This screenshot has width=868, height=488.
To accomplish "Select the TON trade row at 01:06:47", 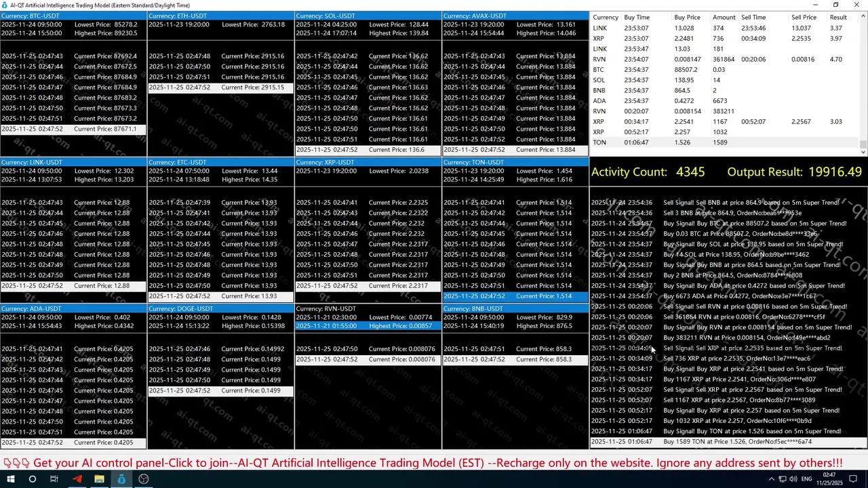I will pyautogui.click(x=725, y=142).
